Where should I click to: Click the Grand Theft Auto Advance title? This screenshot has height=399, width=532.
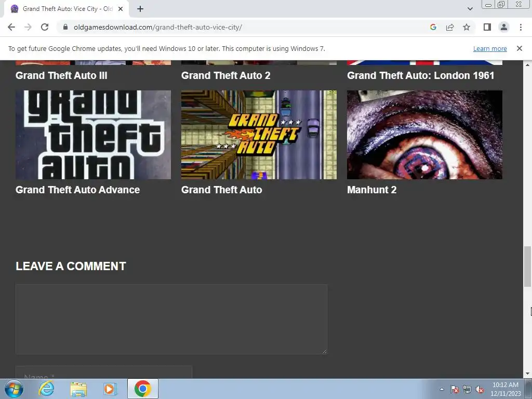pos(78,190)
